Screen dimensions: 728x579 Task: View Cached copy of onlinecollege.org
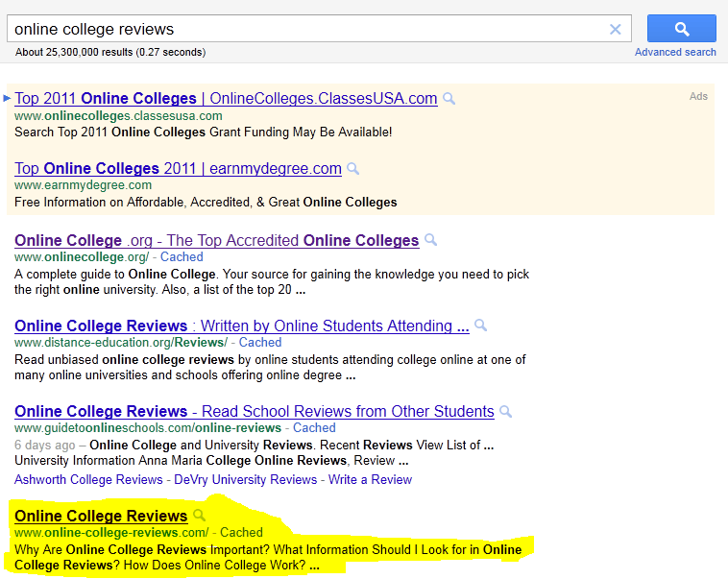coord(182,256)
